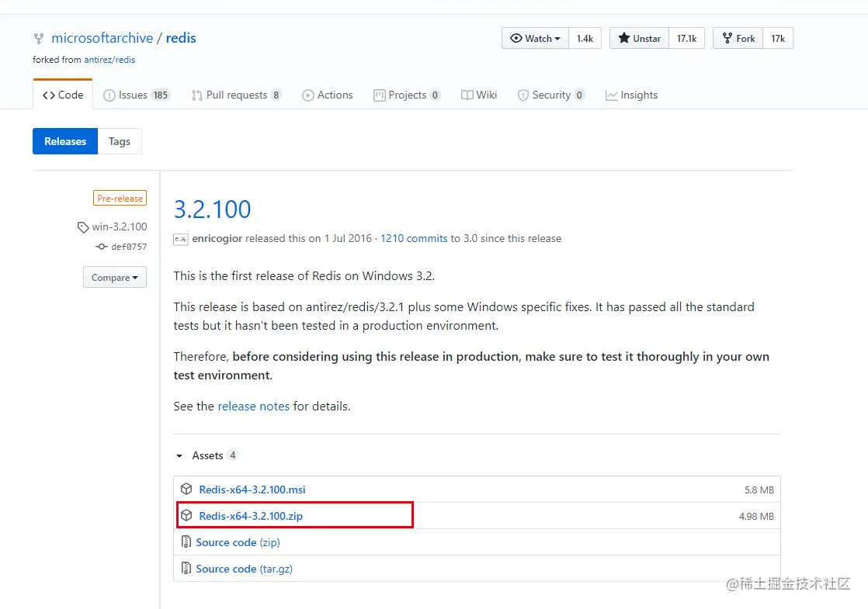Screen dimensions: 868x609
Task: Download Source code (zip)
Action: [238, 542]
